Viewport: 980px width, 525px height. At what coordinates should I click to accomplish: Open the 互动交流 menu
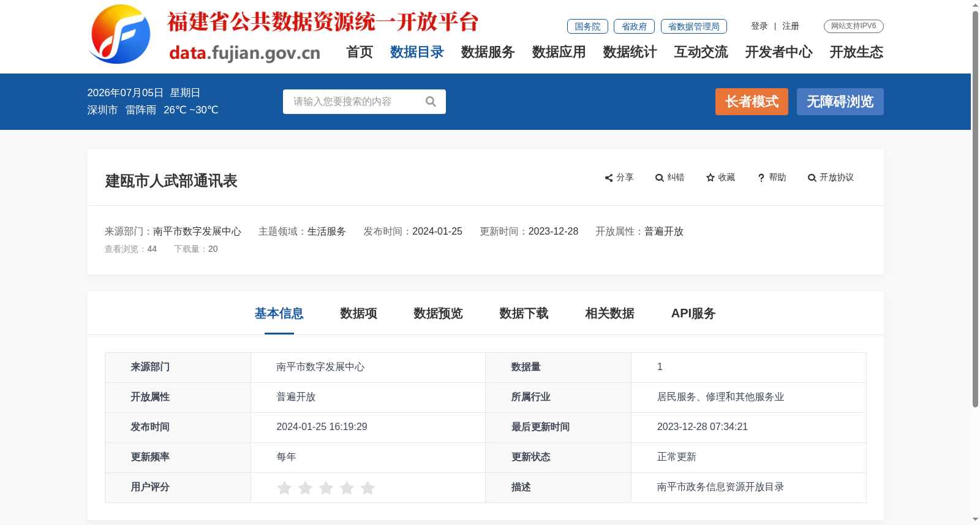pyautogui.click(x=701, y=52)
